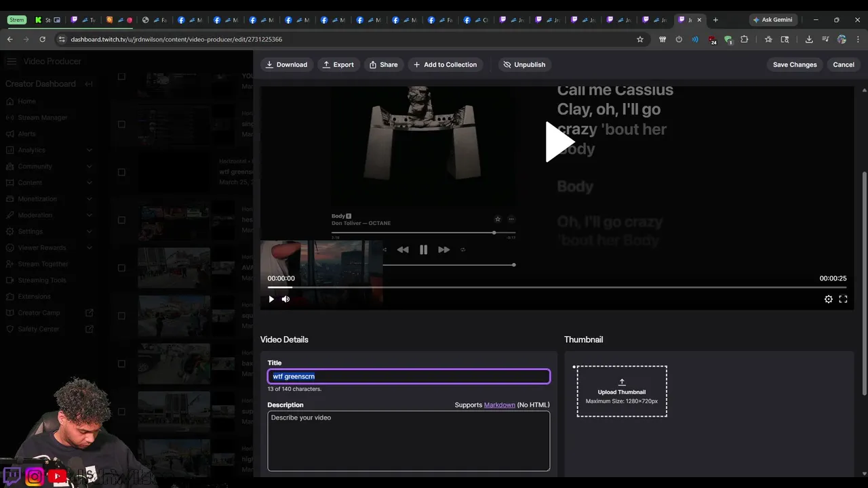Reload the page with the browser refresh icon
This screenshot has width=868, height=488.
42,39
